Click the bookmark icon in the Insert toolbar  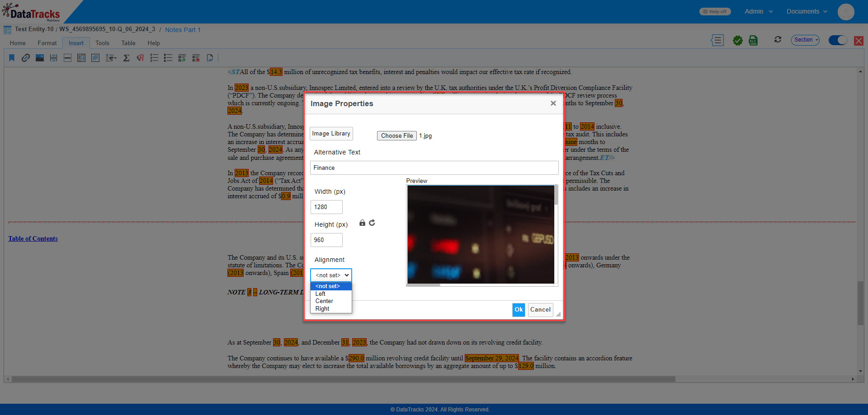tap(12, 58)
